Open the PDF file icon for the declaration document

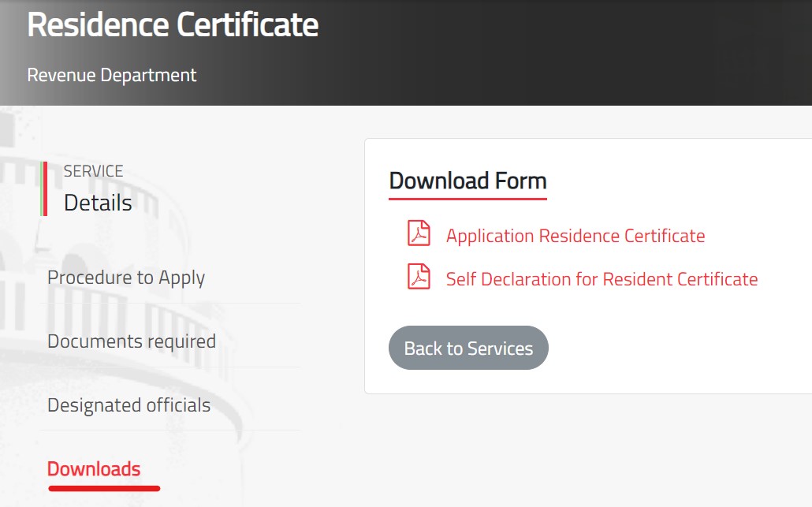pyautogui.click(x=419, y=278)
